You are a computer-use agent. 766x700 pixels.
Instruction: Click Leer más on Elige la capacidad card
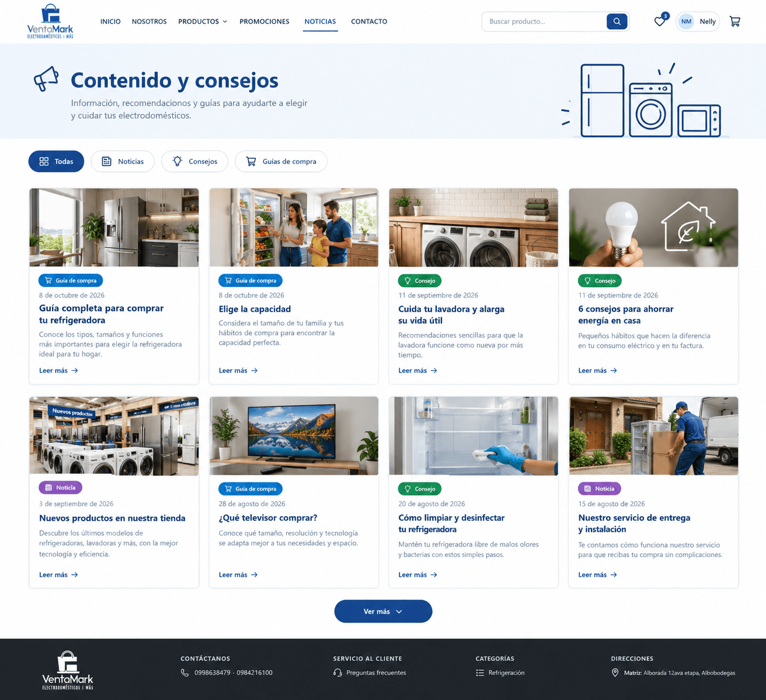[x=238, y=371]
